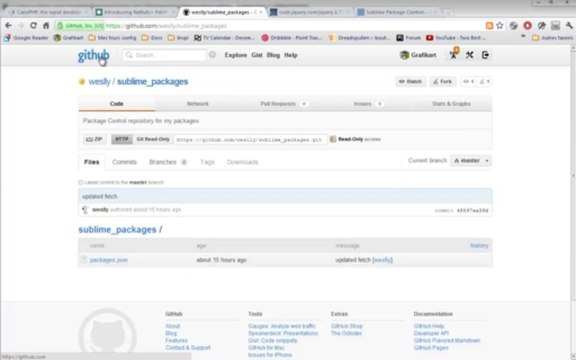The image size is (576, 360).
Task: Log out using the sign-out icon
Action: [485, 55]
